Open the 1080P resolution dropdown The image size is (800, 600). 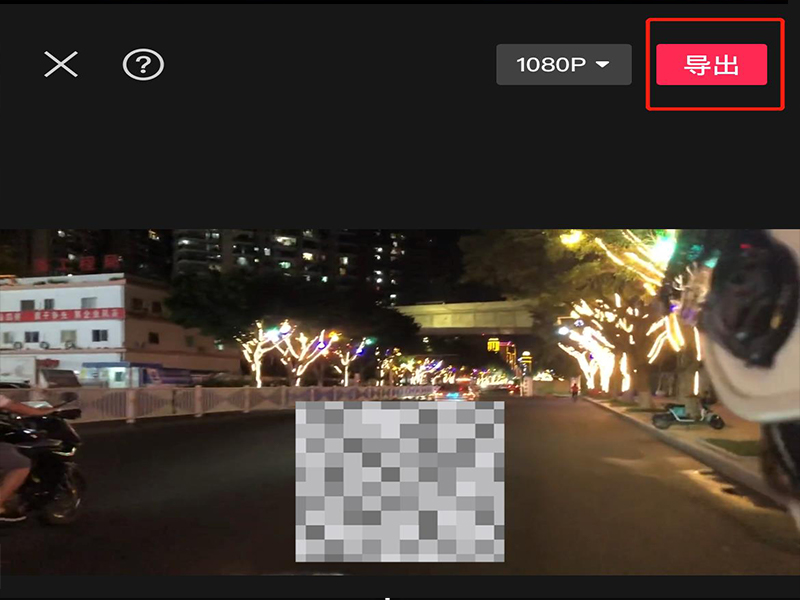coord(563,65)
